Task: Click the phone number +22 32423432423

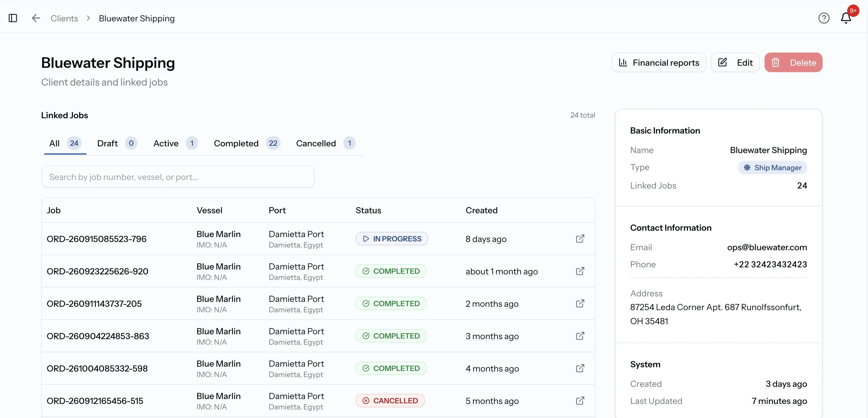Action: (x=770, y=264)
